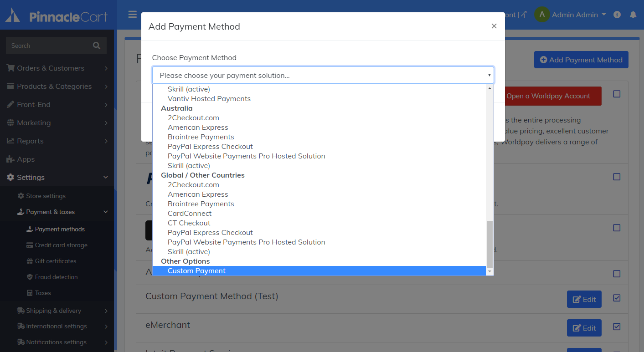Open the Admin Admin user dropdown
Screen dimensions: 644x352
(x=579, y=15)
